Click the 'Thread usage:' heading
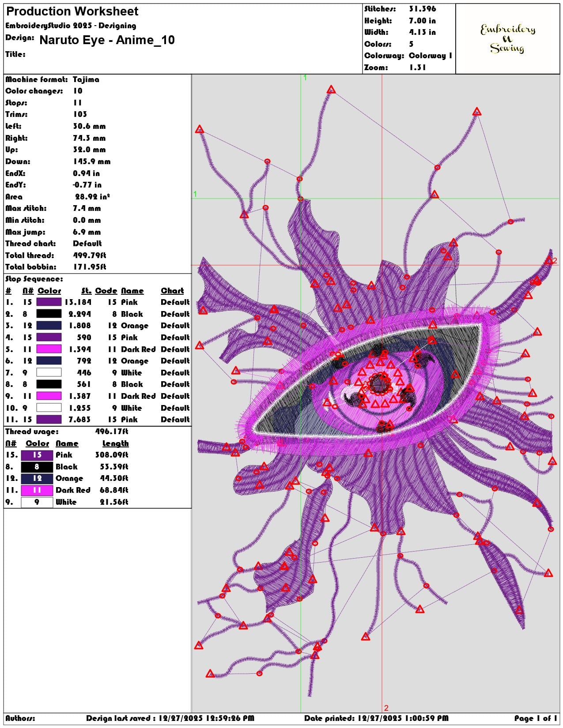Image resolution: width=563 pixels, height=728 pixels. point(32,432)
